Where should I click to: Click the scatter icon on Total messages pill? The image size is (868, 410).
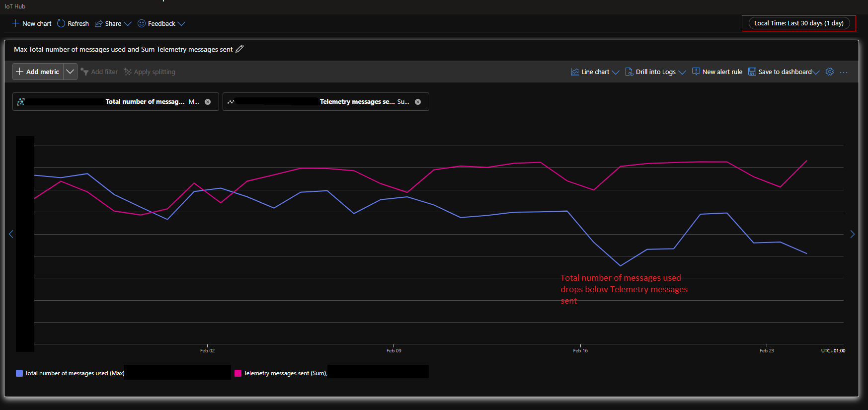tap(21, 101)
